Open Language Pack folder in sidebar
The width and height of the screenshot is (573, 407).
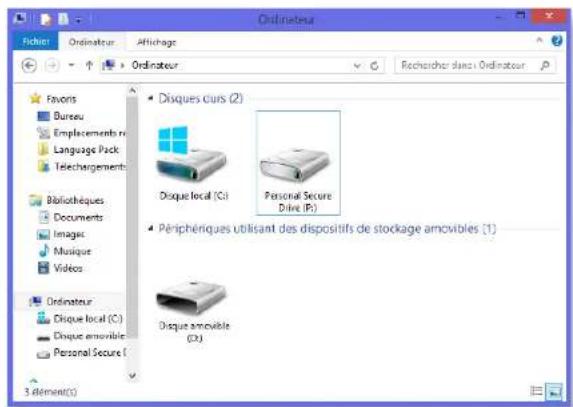[x=86, y=149]
